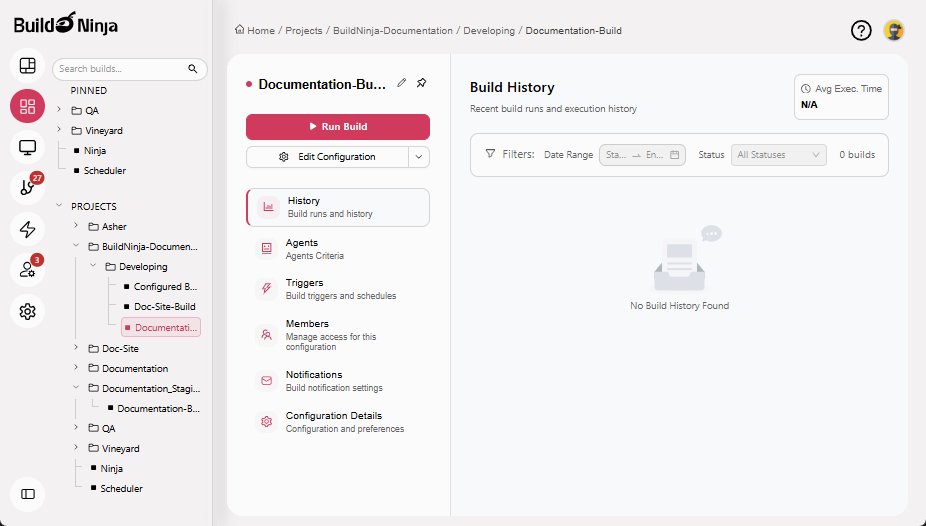Click the Avg Exec. Time clock icon

806,89
